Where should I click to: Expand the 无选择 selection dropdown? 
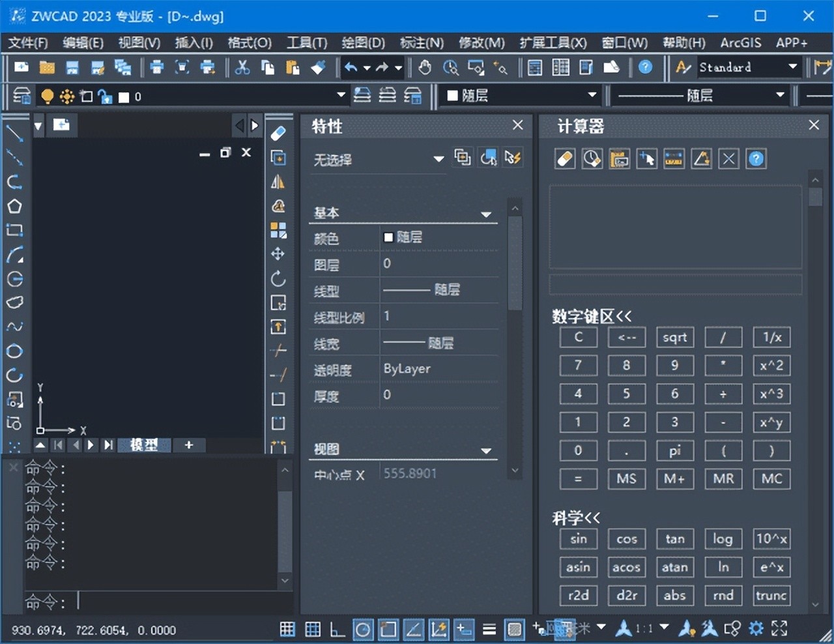pos(439,159)
